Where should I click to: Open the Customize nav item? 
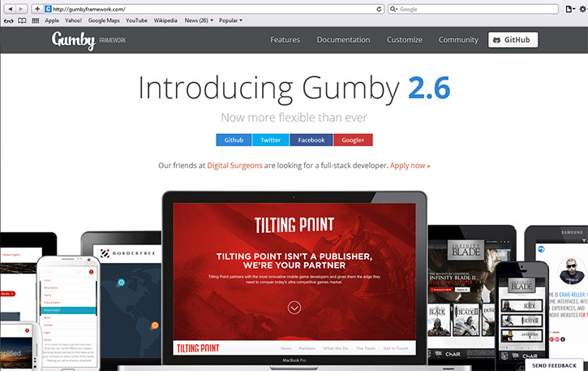[404, 40]
